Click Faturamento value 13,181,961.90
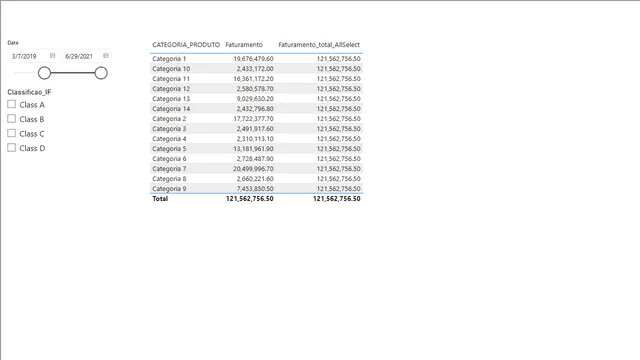The width and height of the screenshot is (640, 360). pyautogui.click(x=253, y=149)
